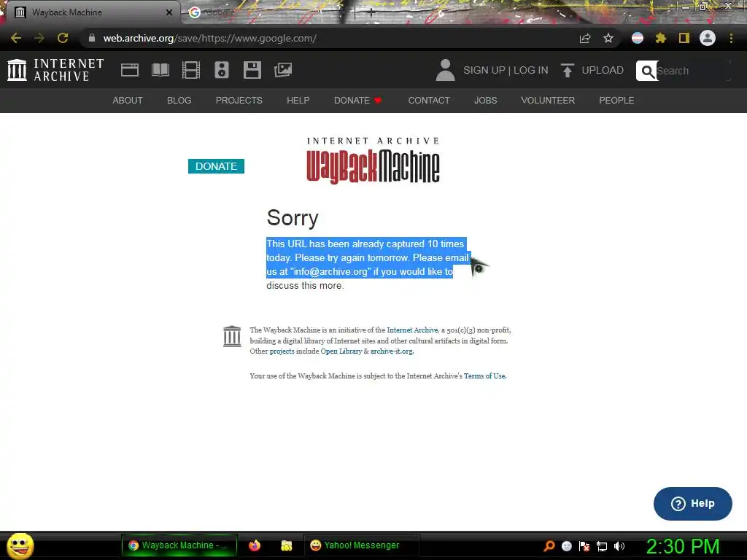Click the 'discuss this more.' text
Viewport: 747px width, 560px height.
[305, 286]
